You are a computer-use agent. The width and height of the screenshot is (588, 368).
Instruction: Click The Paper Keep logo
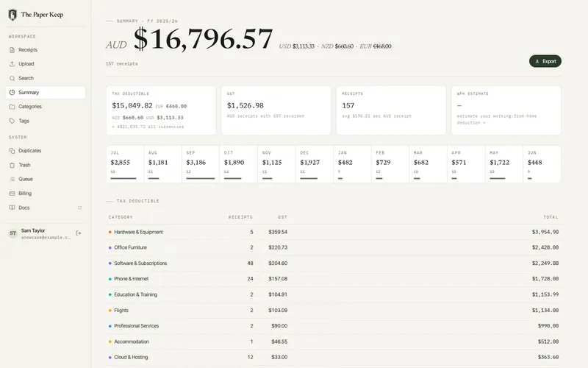tap(12, 15)
